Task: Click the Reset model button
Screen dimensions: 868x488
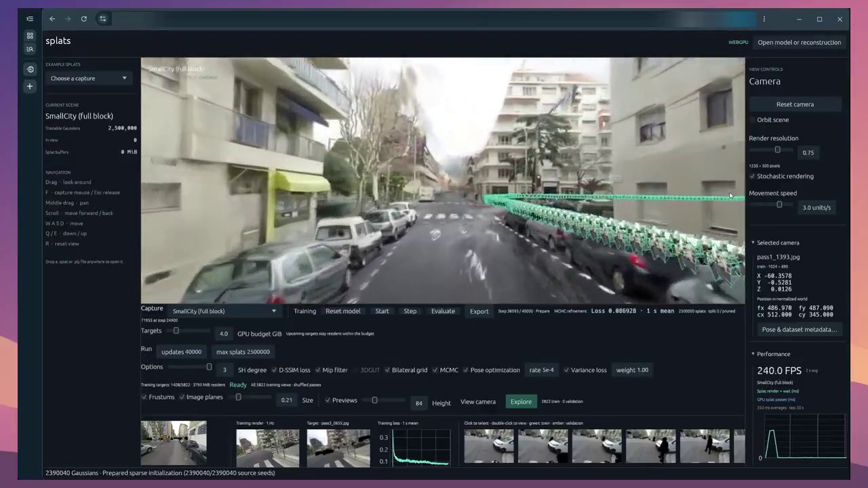Action: (343, 311)
